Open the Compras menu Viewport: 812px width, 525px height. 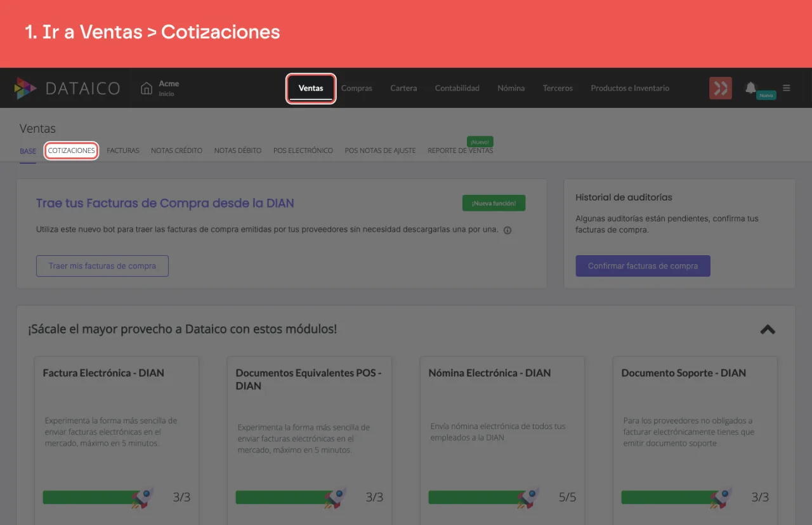coord(357,88)
